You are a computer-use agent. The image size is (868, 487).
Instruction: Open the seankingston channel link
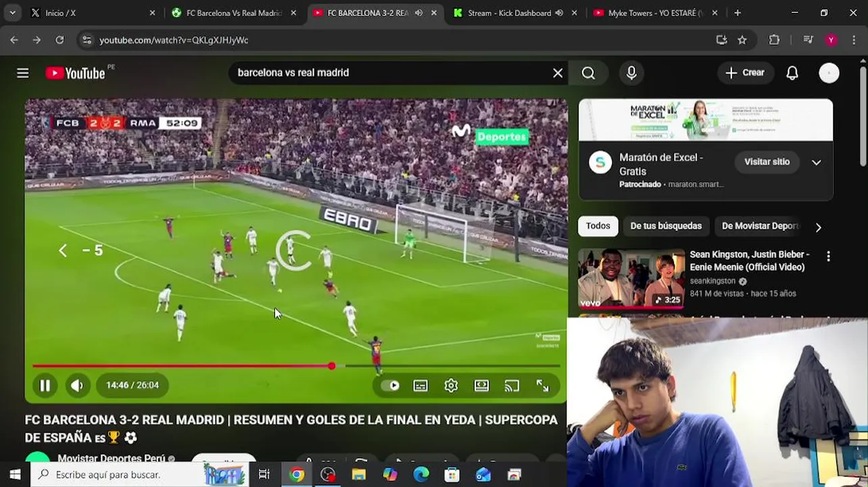[713, 281]
